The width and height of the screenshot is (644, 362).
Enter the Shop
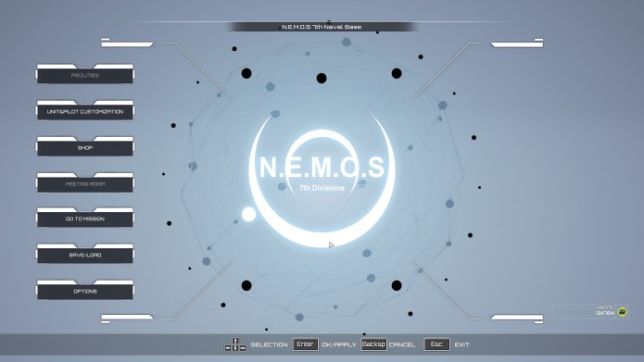coord(85,146)
